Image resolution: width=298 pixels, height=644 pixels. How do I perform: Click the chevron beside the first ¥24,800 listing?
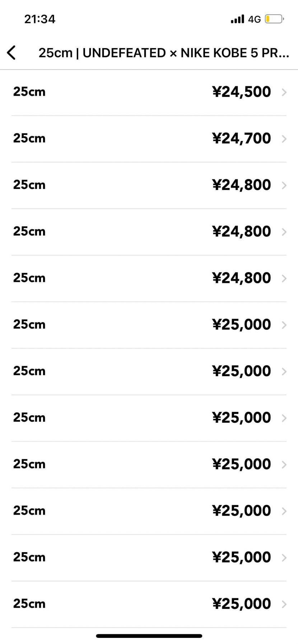[284, 185]
